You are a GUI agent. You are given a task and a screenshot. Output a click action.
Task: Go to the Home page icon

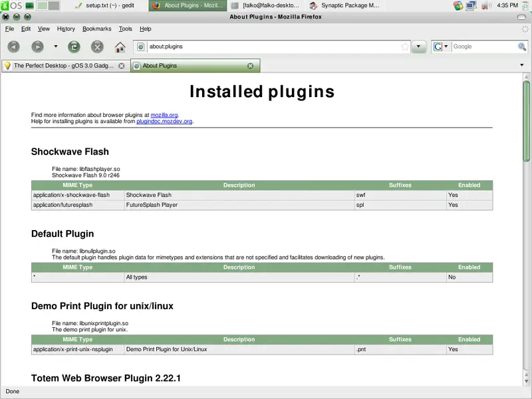point(120,47)
